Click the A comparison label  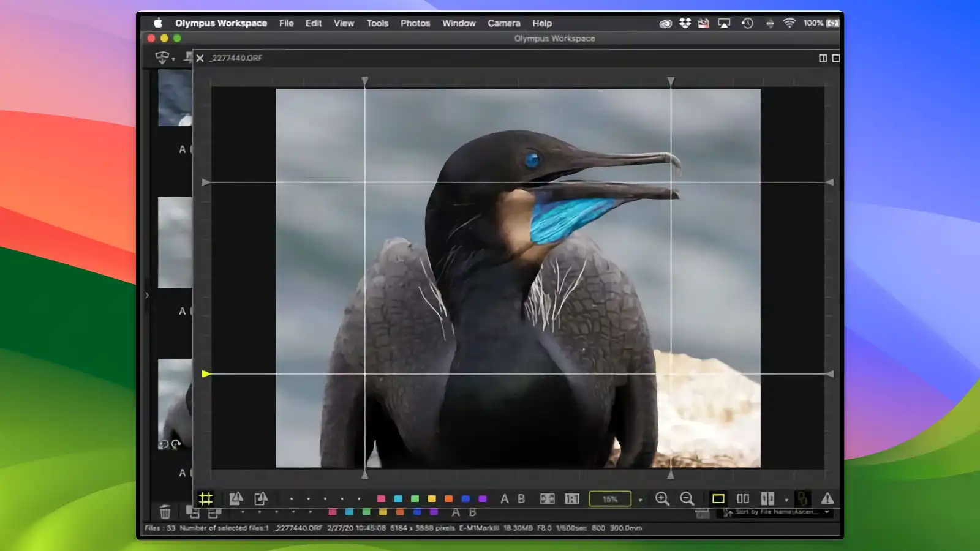pos(504,498)
